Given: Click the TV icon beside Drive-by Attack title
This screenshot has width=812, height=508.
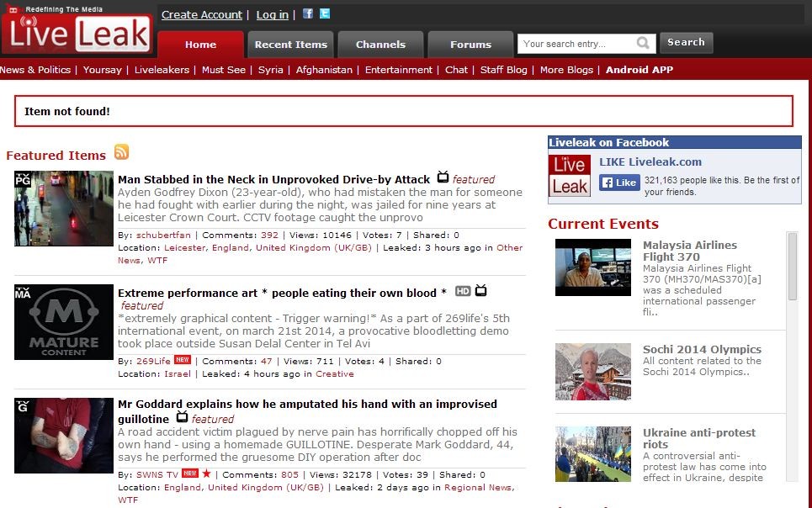Looking at the screenshot, I should click(443, 178).
